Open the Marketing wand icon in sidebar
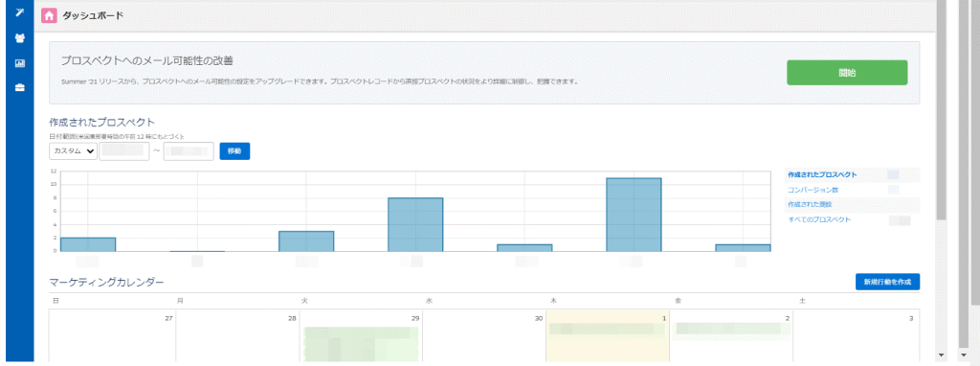980x366 pixels. tap(19, 13)
